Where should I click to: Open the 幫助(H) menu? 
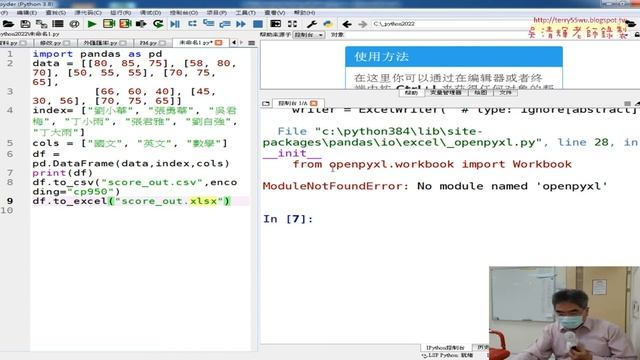pyautogui.click(x=304, y=13)
